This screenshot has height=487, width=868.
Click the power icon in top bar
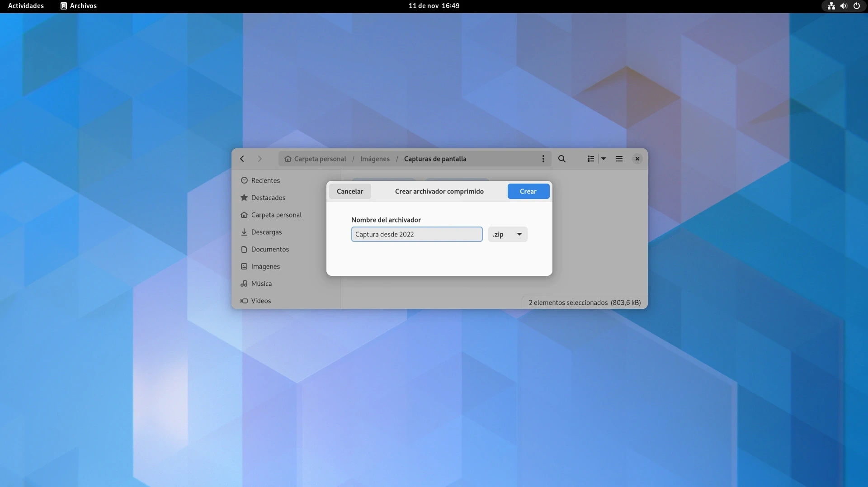coord(856,6)
